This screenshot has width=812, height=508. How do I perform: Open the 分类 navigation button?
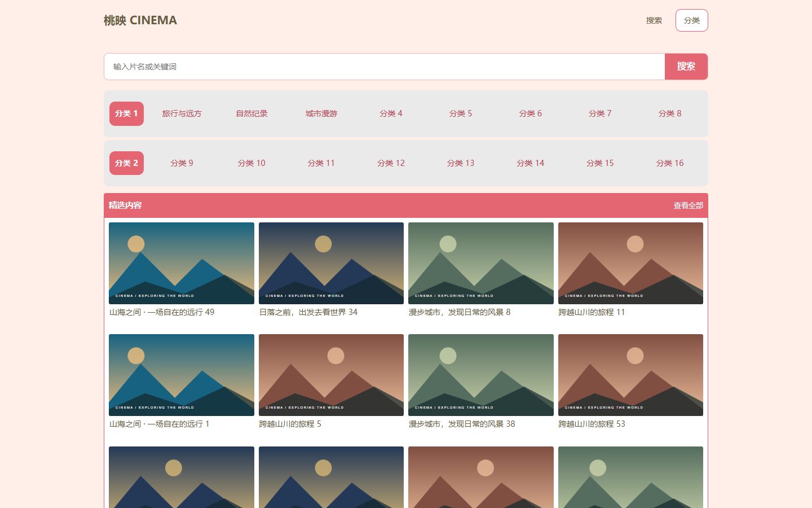pyautogui.click(x=692, y=20)
